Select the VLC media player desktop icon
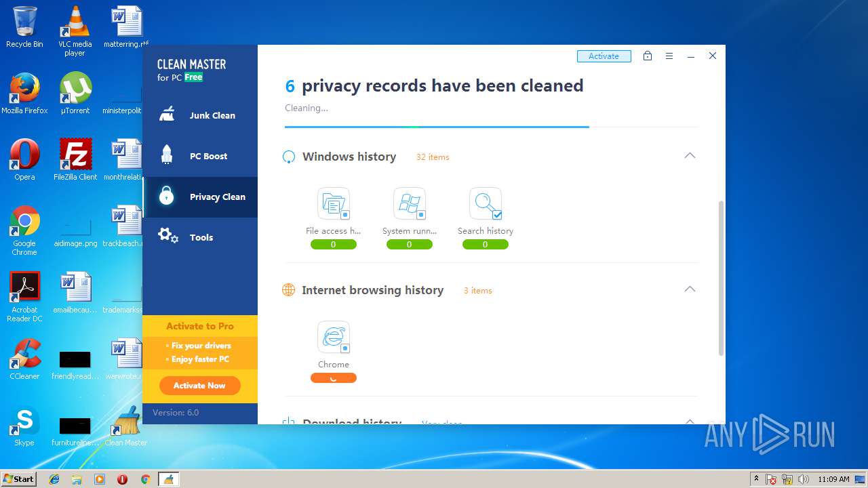Screen dimensions: 868x488 pyautogui.click(x=75, y=31)
